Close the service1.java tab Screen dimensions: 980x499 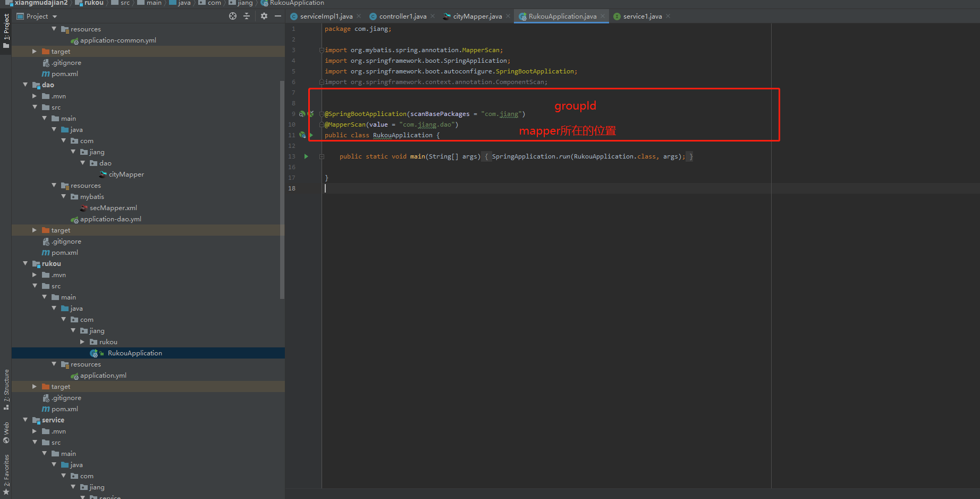click(668, 16)
